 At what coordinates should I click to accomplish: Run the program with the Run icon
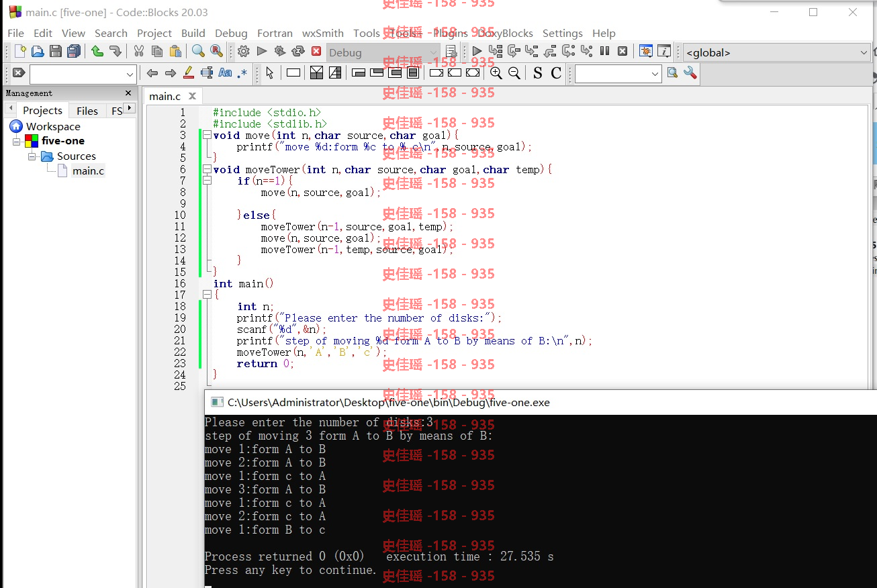262,51
